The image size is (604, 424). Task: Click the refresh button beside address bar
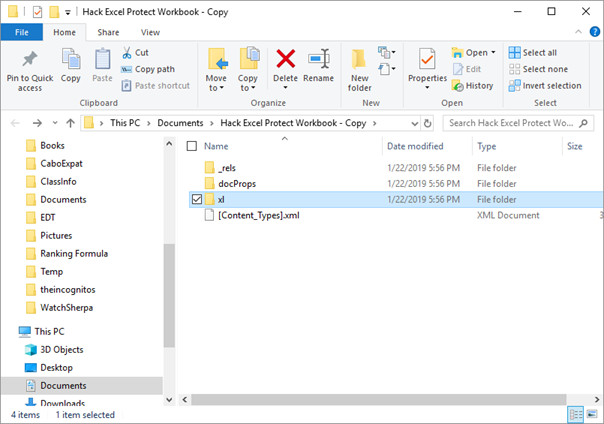427,123
